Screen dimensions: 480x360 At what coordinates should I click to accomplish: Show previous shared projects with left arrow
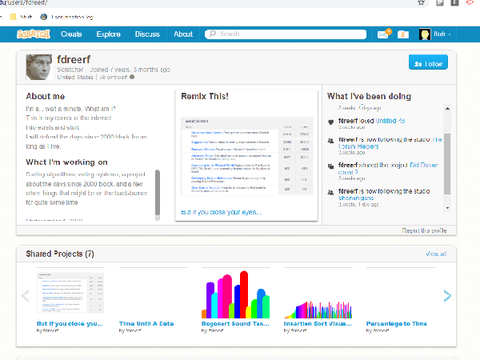pyautogui.click(x=25, y=296)
